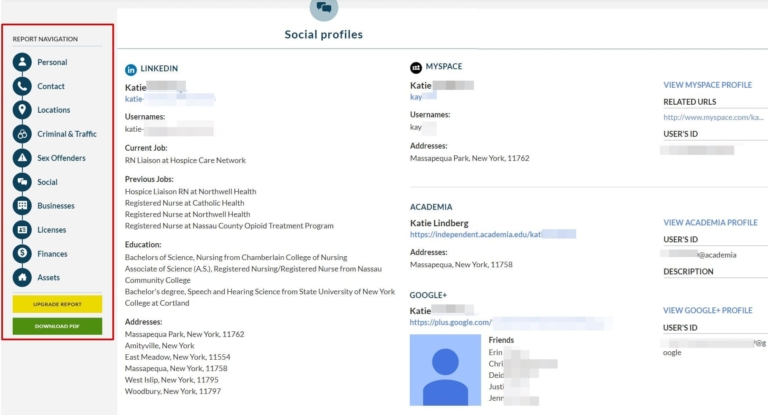
Task: Open the independent.academia.edu URL link
Action: point(492,234)
